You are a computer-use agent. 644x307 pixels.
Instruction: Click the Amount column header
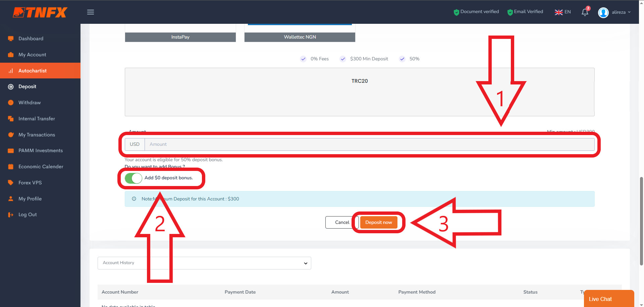coord(340,292)
